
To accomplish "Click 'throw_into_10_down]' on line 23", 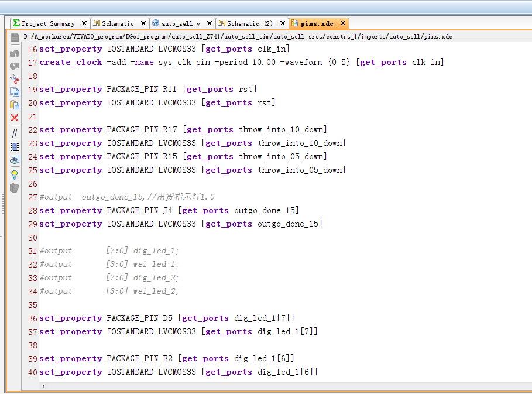I will [x=301, y=143].
